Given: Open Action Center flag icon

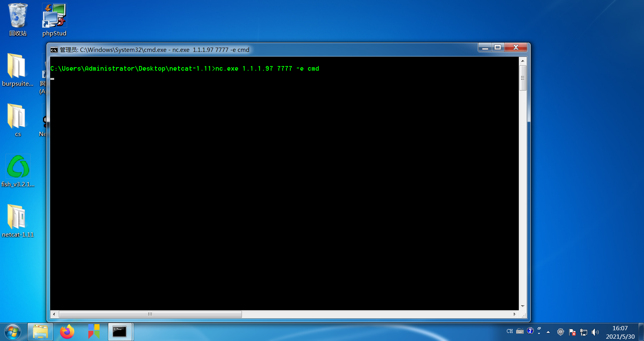Looking at the screenshot, I should pyautogui.click(x=572, y=332).
